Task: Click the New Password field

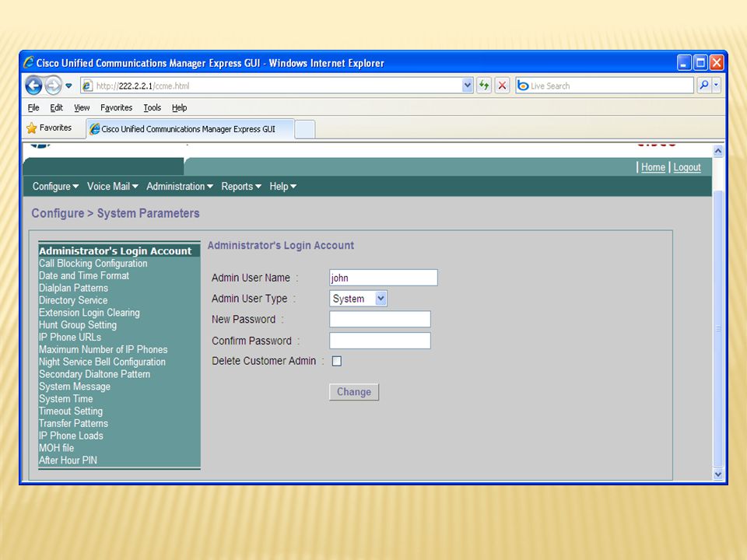Action: point(380,319)
